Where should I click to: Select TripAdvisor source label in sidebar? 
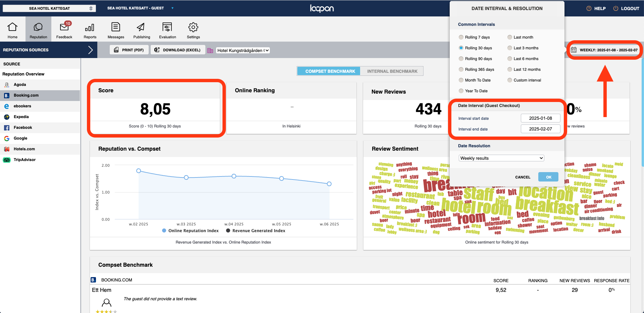[x=24, y=160]
